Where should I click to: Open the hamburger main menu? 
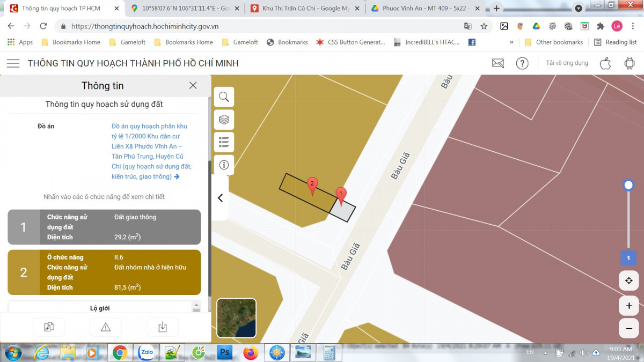13,63
